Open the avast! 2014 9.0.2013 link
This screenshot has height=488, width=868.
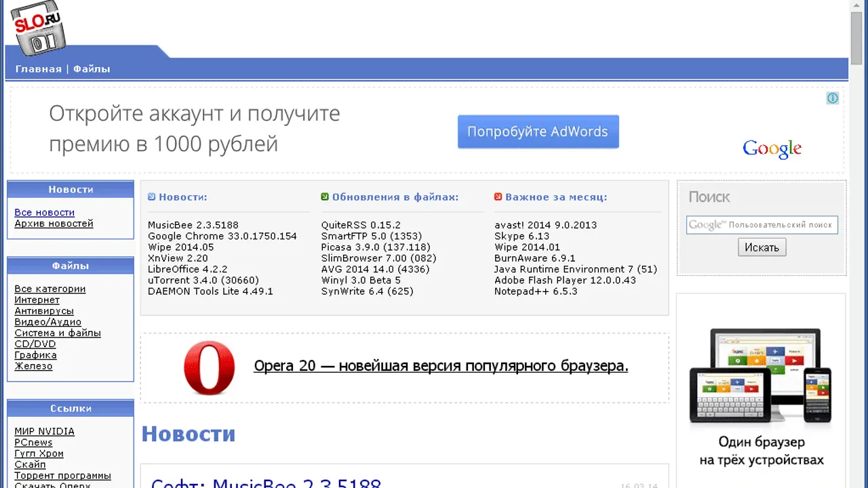click(x=545, y=225)
